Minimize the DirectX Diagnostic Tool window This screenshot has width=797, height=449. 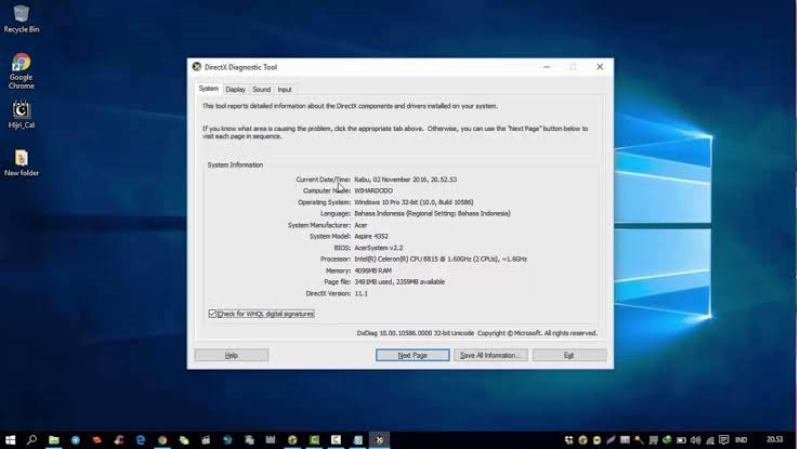(x=546, y=67)
